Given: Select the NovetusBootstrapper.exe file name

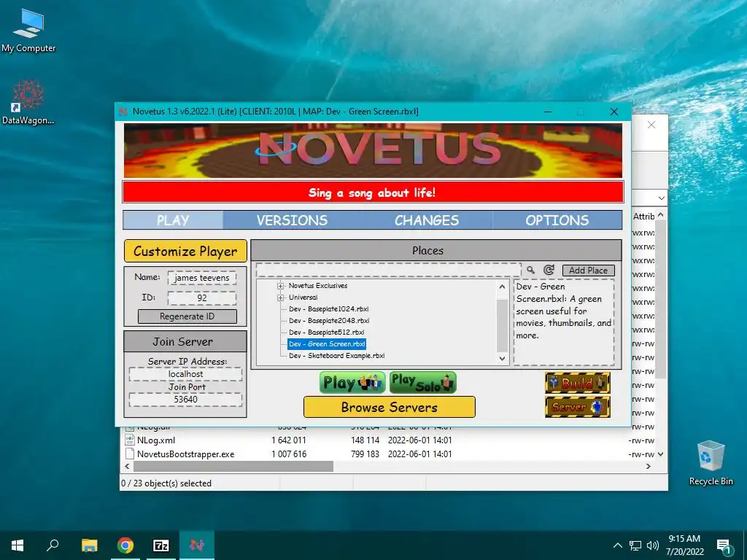Looking at the screenshot, I should pos(186,454).
